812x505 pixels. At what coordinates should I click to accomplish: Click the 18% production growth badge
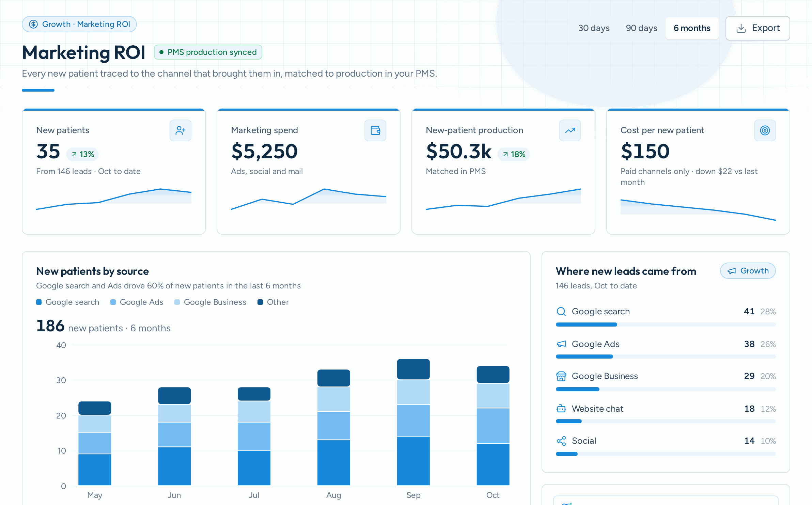(x=514, y=155)
